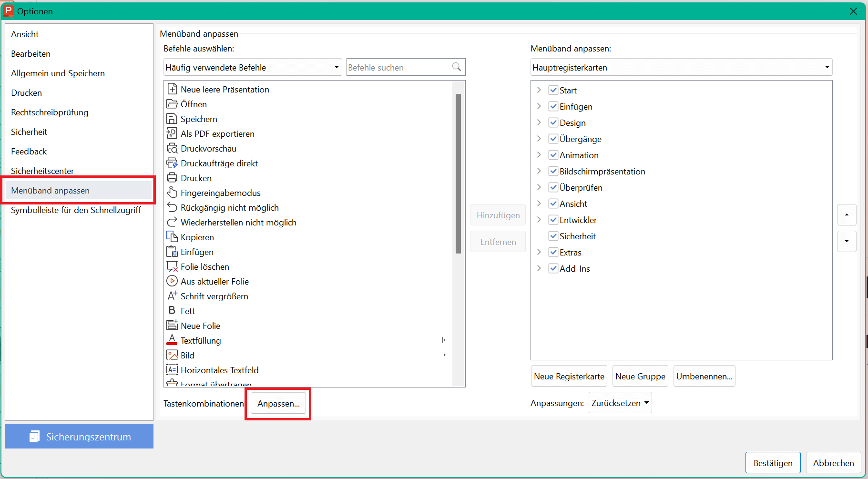
Task: Click the command list vertical scrollbar
Action: [458, 173]
